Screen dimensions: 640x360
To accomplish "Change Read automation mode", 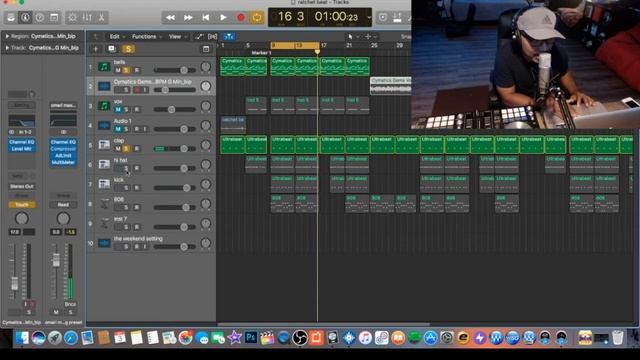I will (63, 204).
